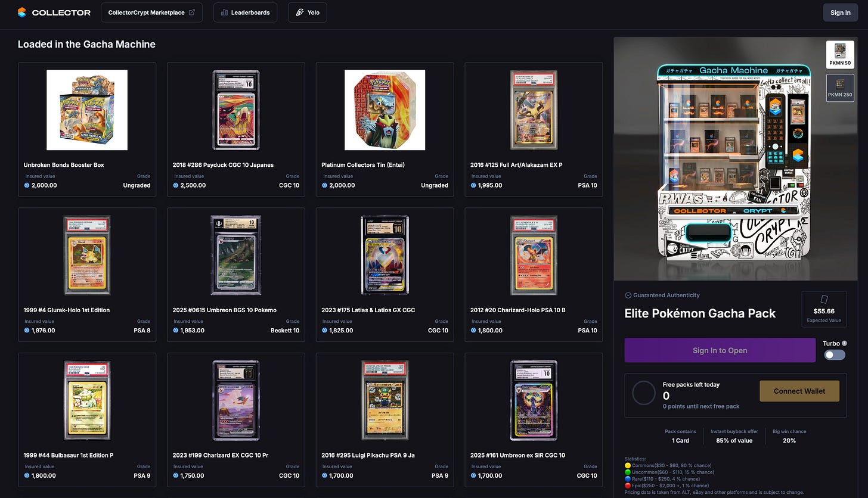Viewport: 868px width, 498px height.
Task: Click the Beckett 10 grade text
Action: [x=285, y=331]
